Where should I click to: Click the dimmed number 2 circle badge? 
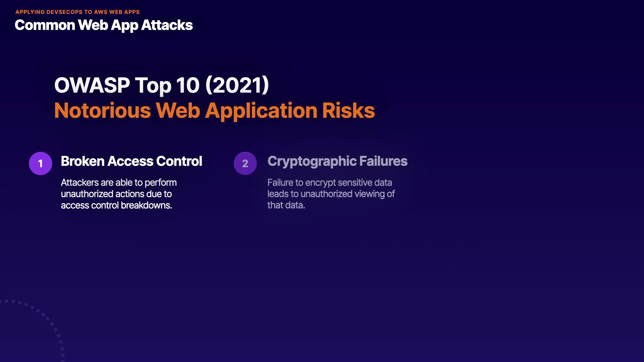(x=245, y=164)
